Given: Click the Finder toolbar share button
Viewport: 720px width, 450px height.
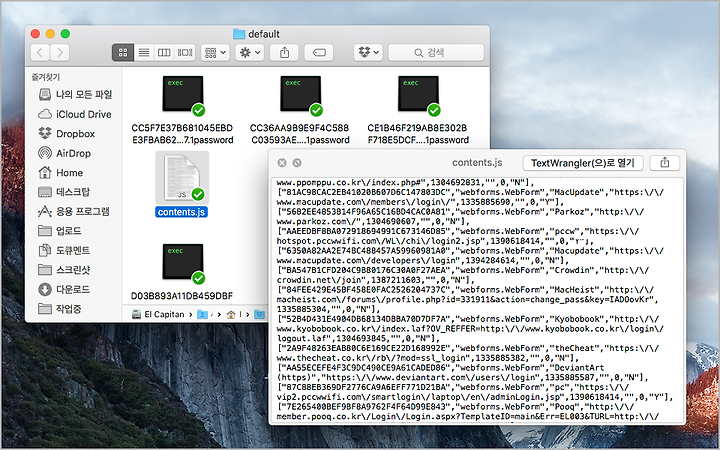Looking at the screenshot, I should (284, 52).
